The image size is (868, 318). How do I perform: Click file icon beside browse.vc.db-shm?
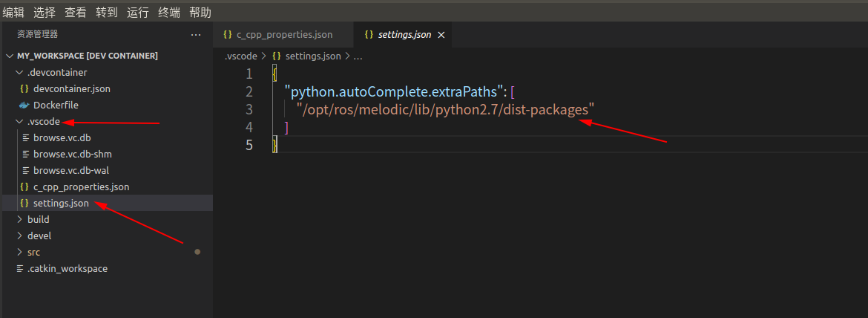24,154
